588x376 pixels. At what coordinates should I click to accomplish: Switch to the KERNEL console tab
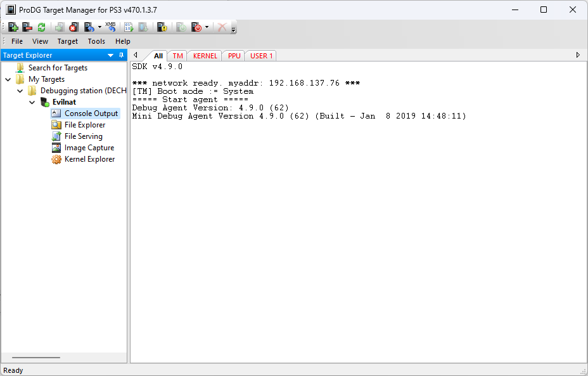point(205,56)
